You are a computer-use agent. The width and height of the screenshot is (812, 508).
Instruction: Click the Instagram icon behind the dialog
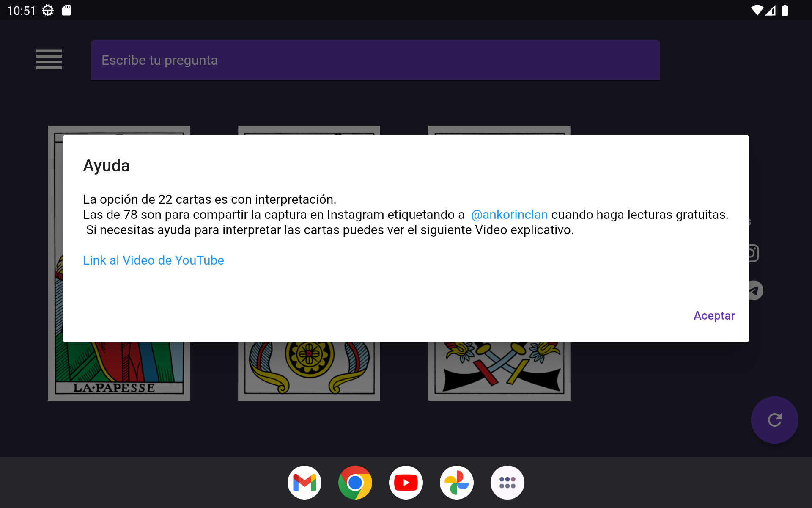tap(754, 253)
